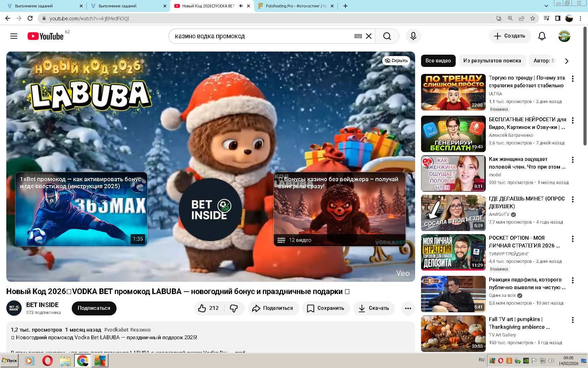Screen dimensions: 588x368
Task: Click the page vertical scrollbar
Action: (585, 86)
